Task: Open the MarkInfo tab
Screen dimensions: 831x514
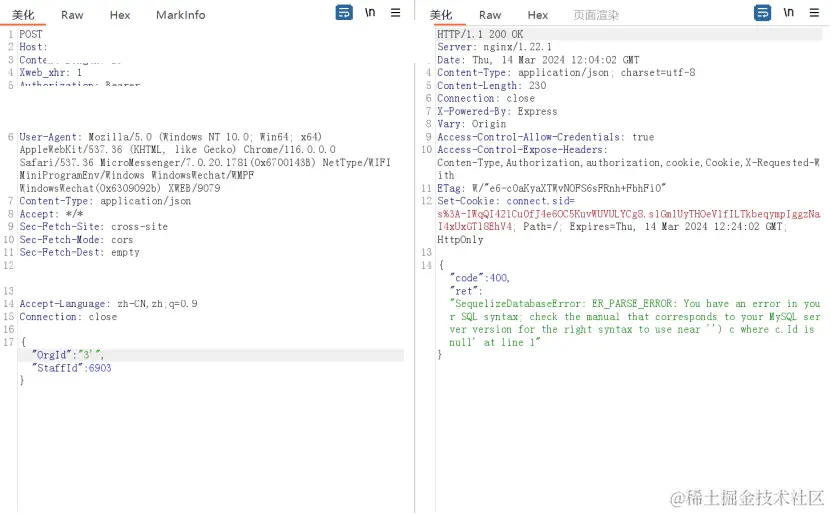Action: click(x=181, y=15)
